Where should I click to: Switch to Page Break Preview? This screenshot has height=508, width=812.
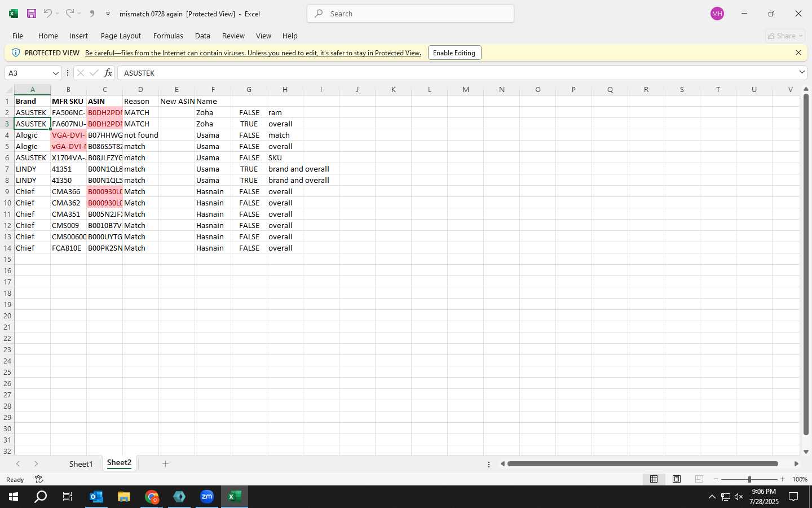point(699,479)
